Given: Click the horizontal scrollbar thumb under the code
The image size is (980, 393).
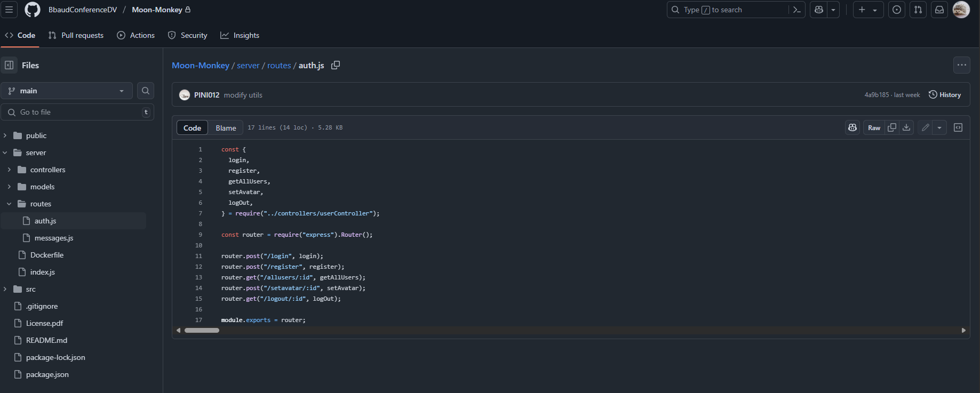Looking at the screenshot, I should click(202, 330).
